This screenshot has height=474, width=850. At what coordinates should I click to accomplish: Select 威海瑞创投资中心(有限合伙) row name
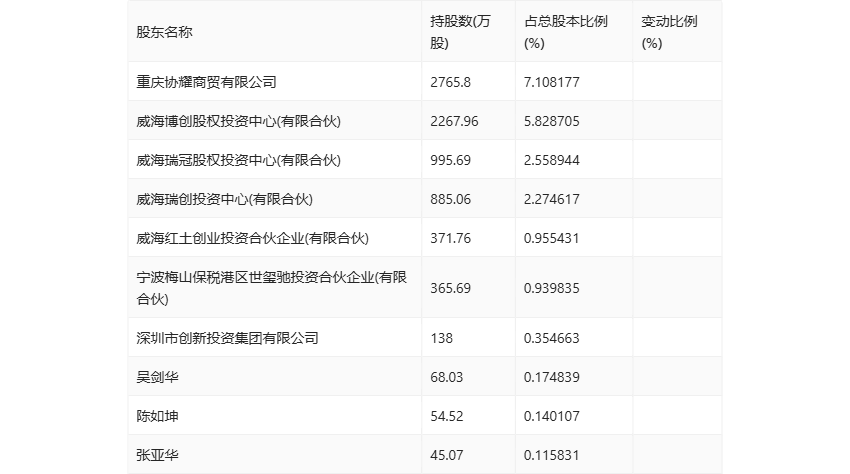(224, 199)
